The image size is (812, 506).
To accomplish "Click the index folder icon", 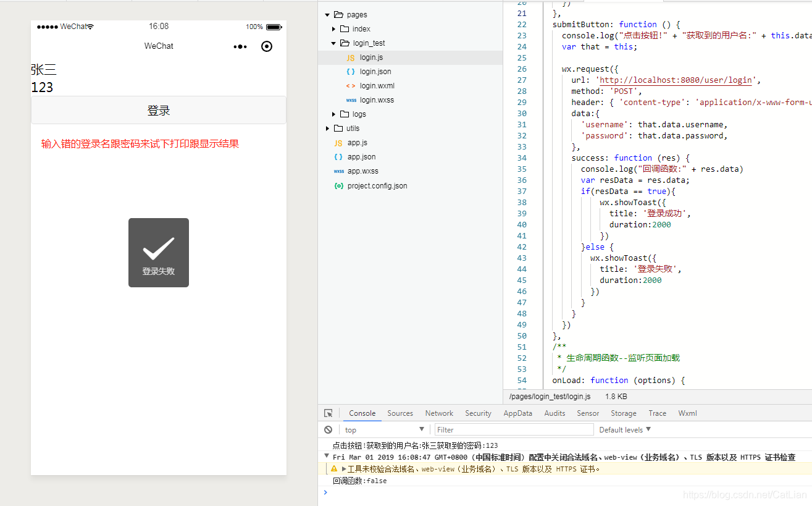I will (x=345, y=28).
